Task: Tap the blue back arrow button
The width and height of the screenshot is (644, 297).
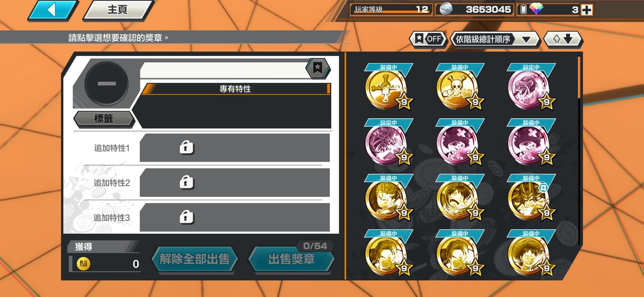Action: 53,10
